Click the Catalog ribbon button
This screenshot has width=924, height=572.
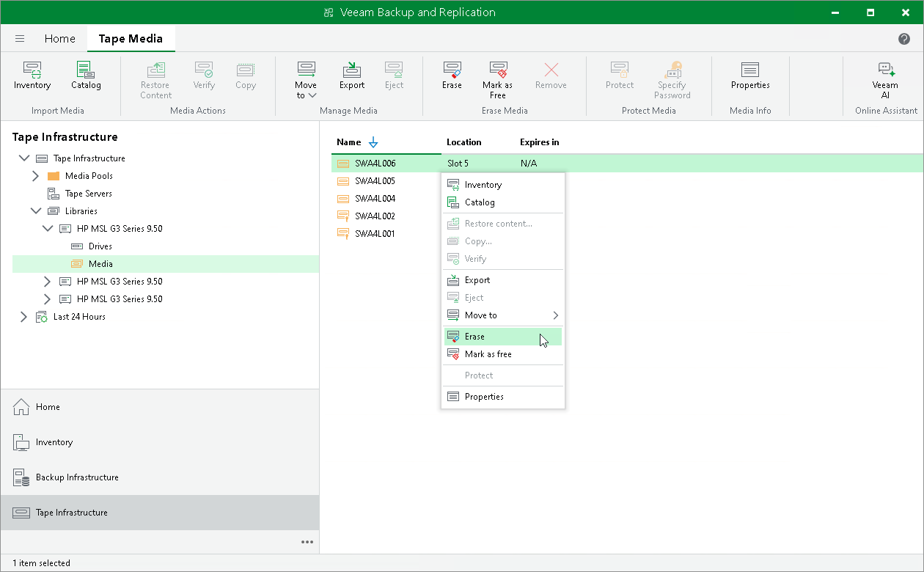pos(86,76)
